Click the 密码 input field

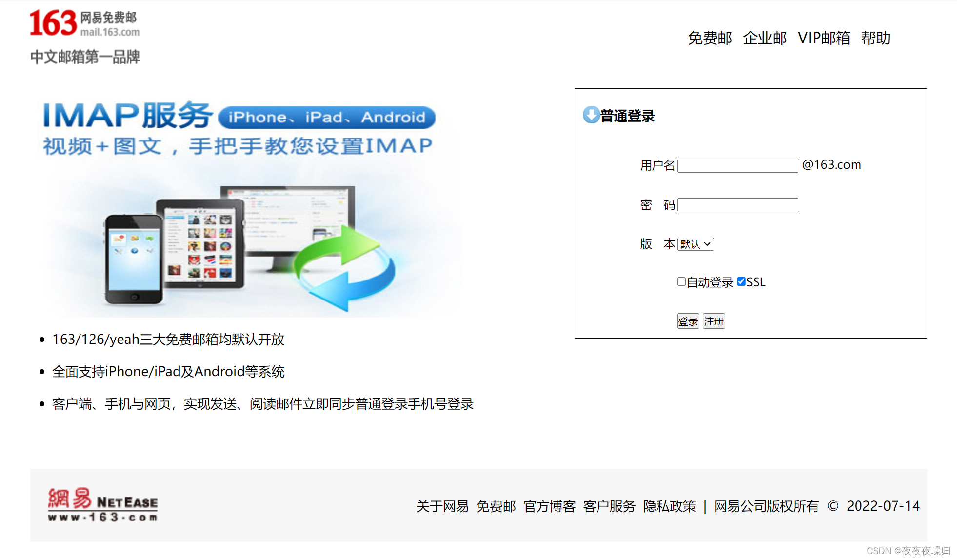coord(738,205)
